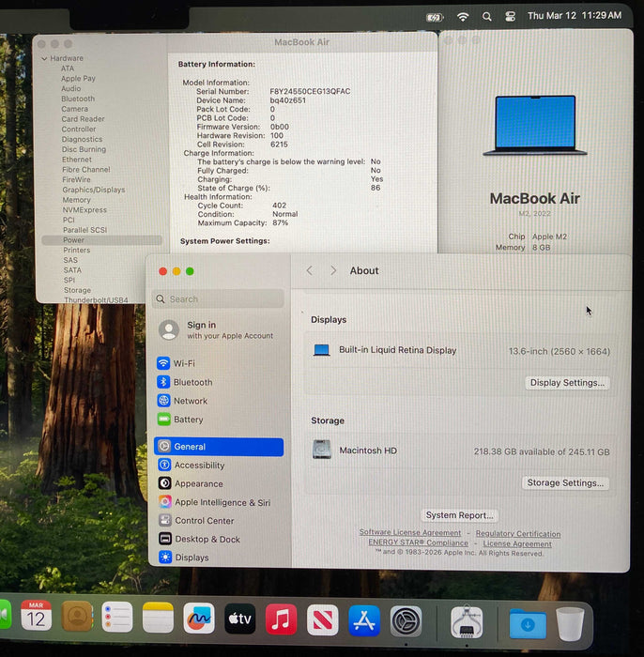Open Apple Intelligence & Siri settings
644x657 pixels.
coord(219,502)
